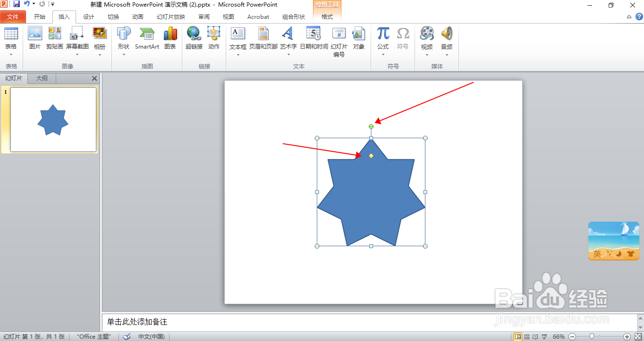Insert a chart via 图表
Screen dimensions: 644x341
click(x=170, y=34)
